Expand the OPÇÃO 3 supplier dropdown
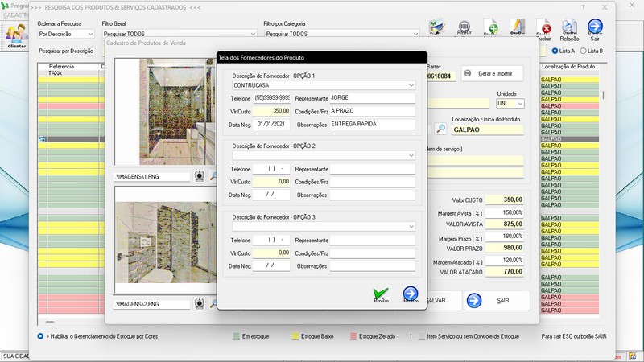This screenshot has height=362, width=644. pyautogui.click(x=411, y=227)
